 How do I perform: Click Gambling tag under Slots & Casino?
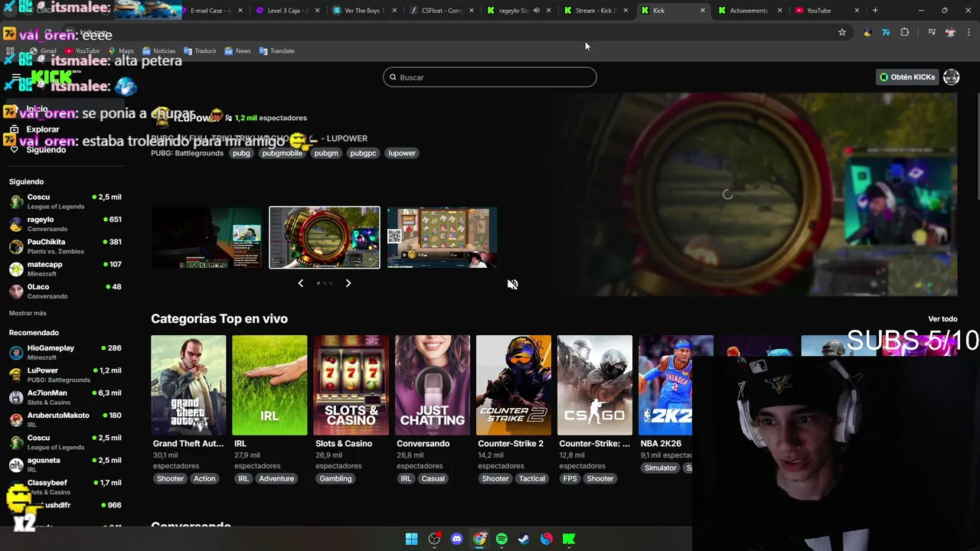tap(335, 479)
